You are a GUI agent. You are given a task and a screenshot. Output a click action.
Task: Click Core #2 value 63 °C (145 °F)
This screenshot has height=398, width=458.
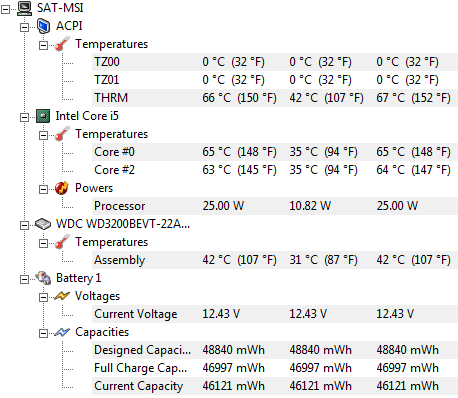click(239, 170)
